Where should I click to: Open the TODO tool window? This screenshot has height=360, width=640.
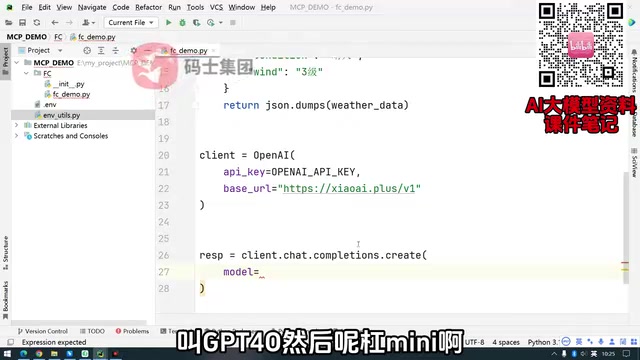point(93,331)
